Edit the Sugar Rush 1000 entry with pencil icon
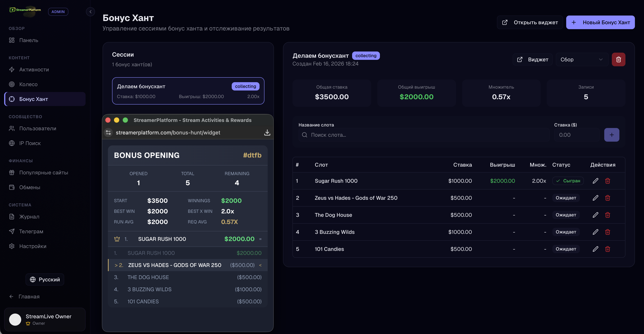The height and width of the screenshot is (334, 644). click(595, 181)
